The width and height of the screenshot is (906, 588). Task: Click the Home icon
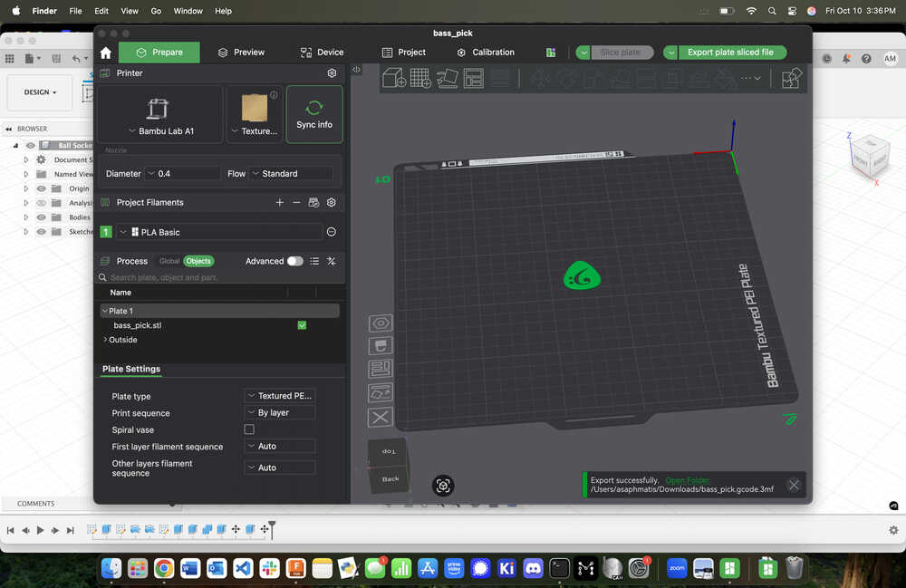click(x=106, y=53)
